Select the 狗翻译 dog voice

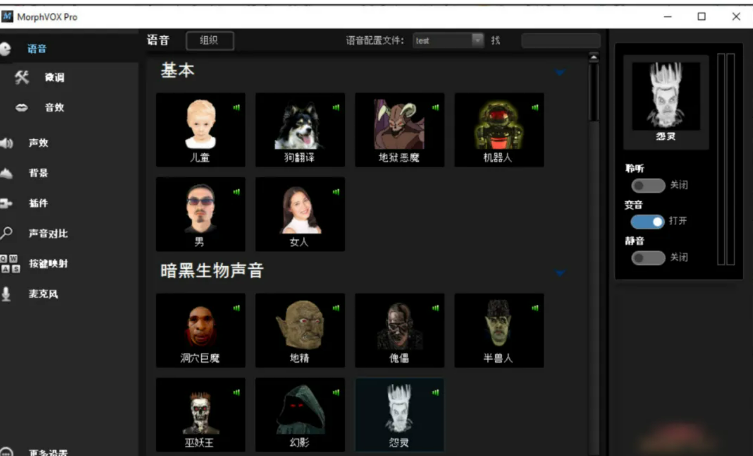[x=300, y=130]
